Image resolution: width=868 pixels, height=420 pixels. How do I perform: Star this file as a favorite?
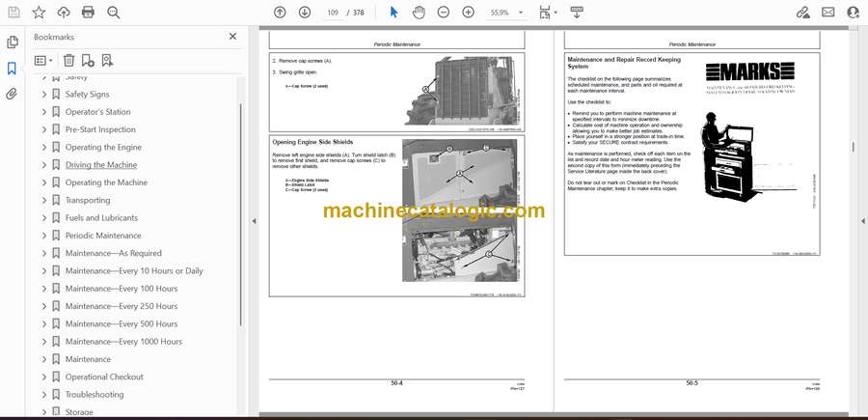(39, 13)
